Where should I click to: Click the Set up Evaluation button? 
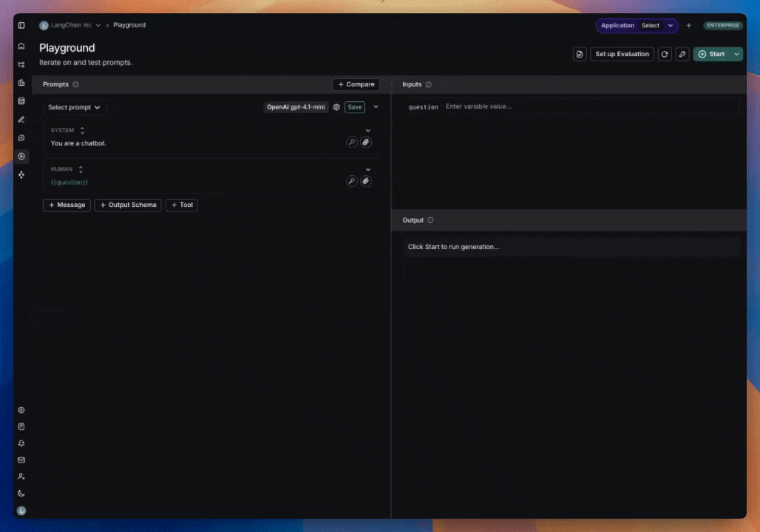pyautogui.click(x=623, y=54)
